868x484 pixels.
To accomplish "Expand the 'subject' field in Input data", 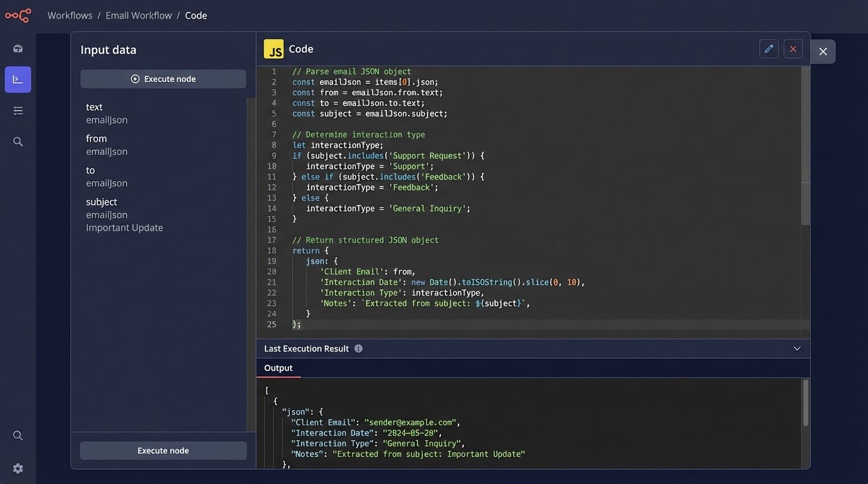I will click(x=102, y=202).
